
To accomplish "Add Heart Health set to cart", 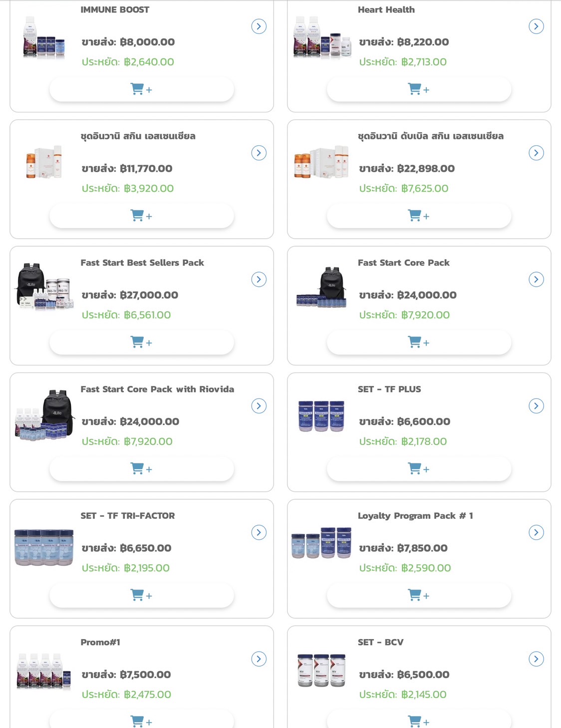I will [419, 90].
